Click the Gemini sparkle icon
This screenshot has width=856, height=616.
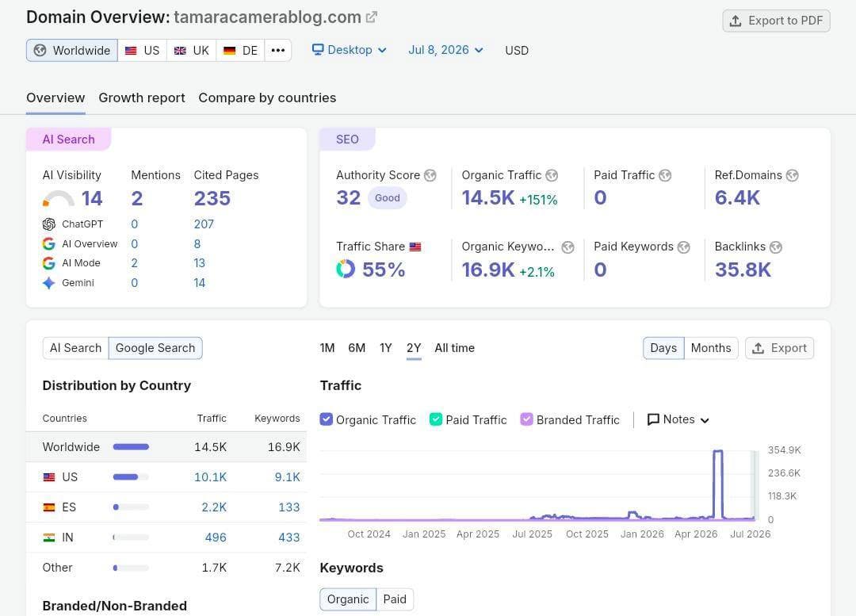click(x=48, y=283)
